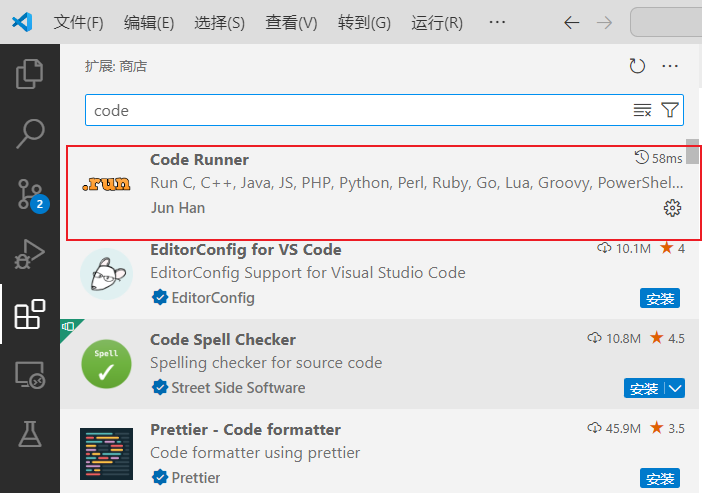Click Code Runner 58ms activation time
This screenshot has height=493, width=702.
point(659,158)
